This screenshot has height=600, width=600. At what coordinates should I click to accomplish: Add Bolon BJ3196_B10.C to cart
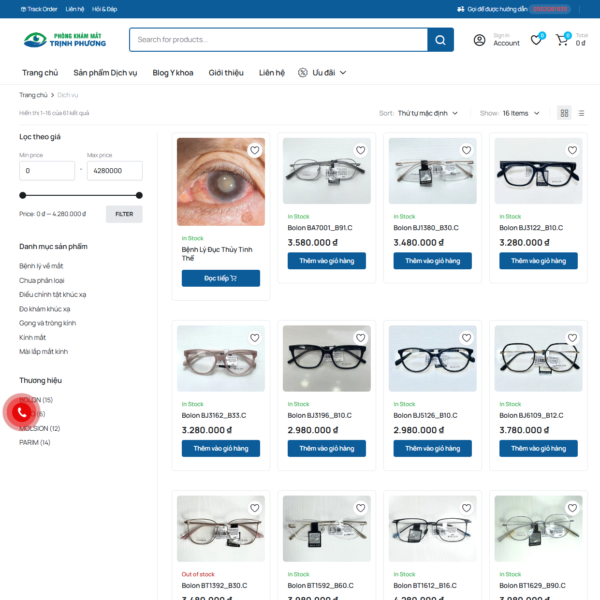click(x=327, y=448)
